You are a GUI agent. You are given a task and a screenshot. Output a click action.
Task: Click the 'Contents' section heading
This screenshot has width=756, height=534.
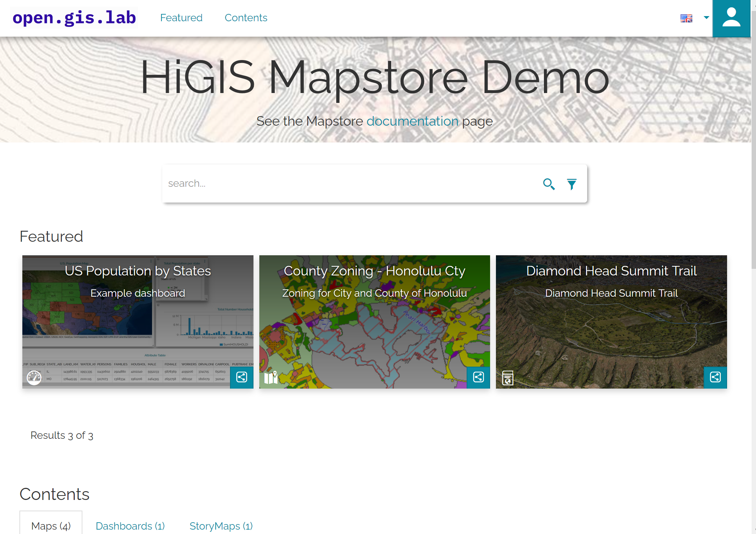pyautogui.click(x=55, y=494)
